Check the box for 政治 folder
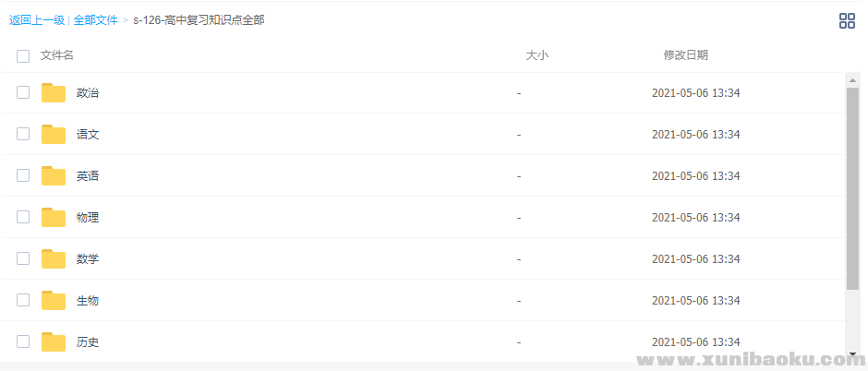 pyautogui.click(x=23, y=92)
